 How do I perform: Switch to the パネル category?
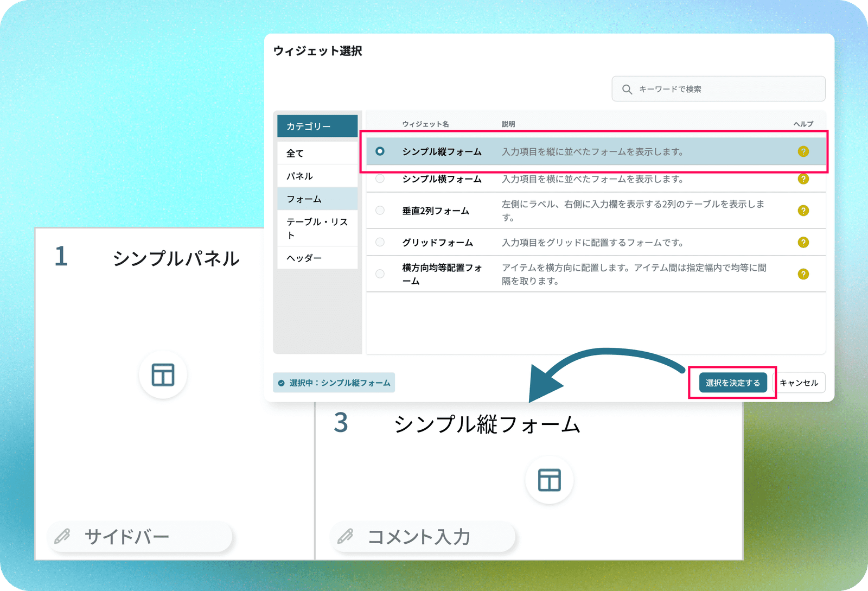point(317,176)
